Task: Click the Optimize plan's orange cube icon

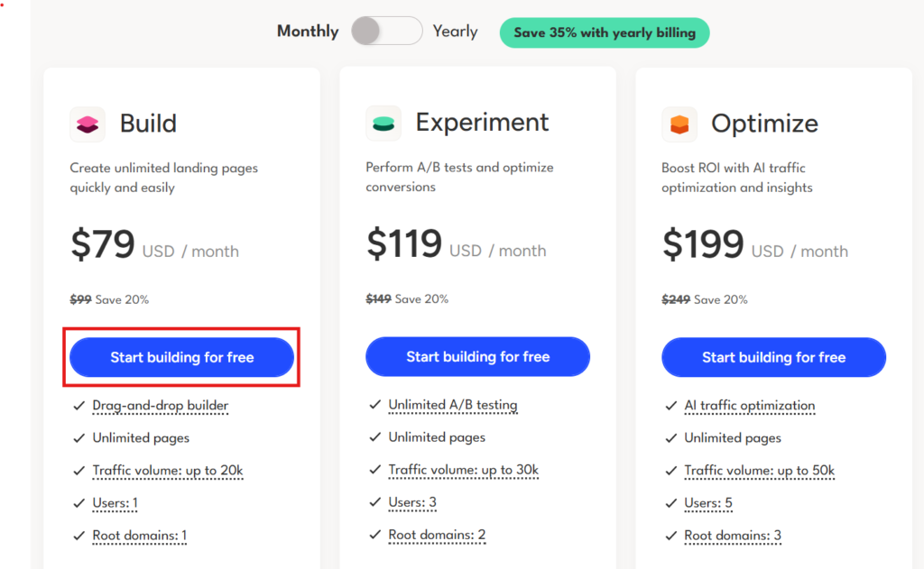Action: click(679, 124)
